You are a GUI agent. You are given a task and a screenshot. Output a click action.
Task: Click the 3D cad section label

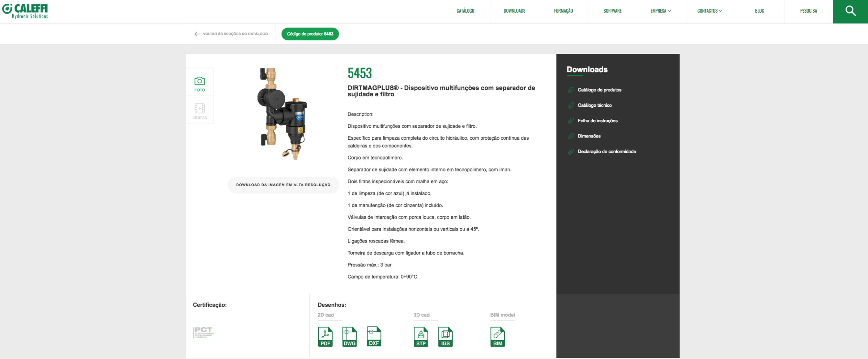421,315
